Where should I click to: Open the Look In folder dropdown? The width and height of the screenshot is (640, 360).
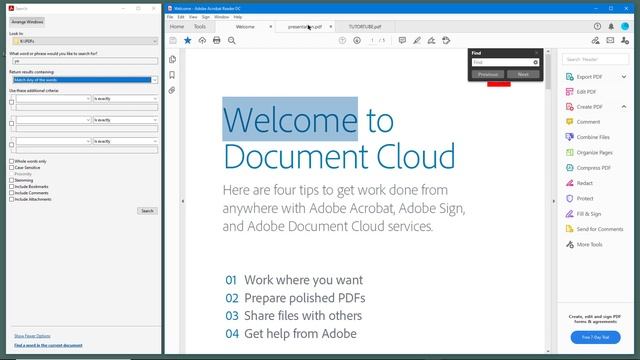[85, 41]
